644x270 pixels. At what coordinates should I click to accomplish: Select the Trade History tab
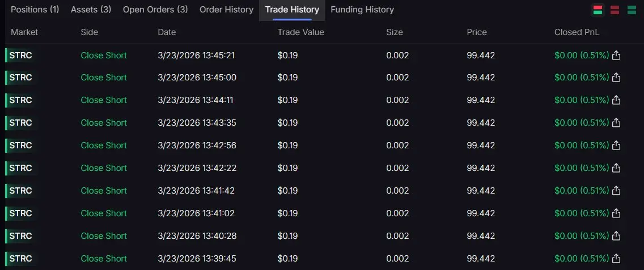[x=292, y=10]
